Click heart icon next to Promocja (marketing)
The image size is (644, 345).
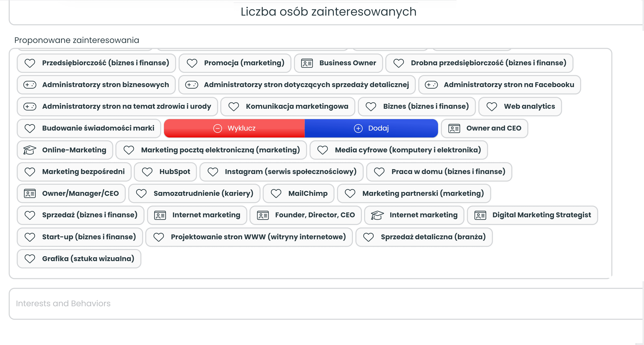pyautogui.click(x=192, y=63)
